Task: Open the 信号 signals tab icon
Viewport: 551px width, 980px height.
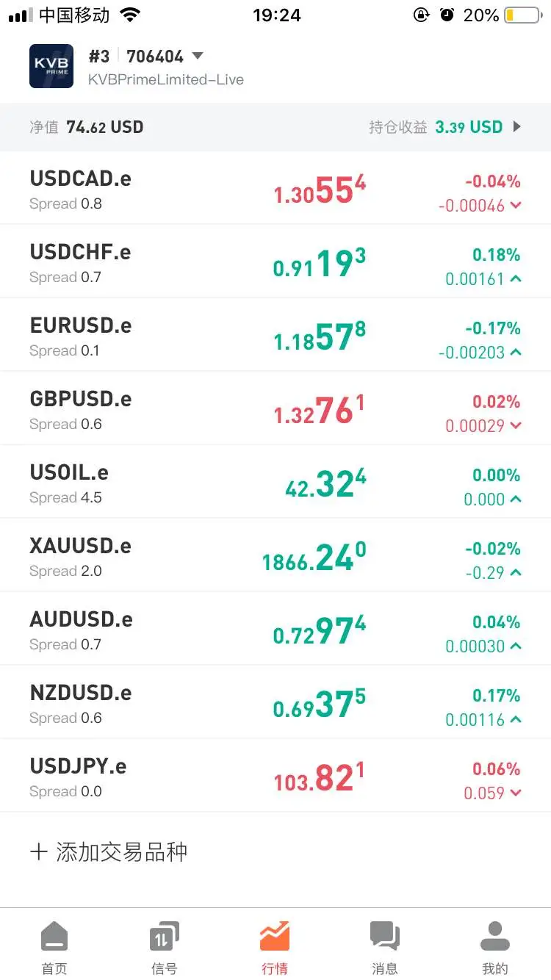Action: pos(164,937)
